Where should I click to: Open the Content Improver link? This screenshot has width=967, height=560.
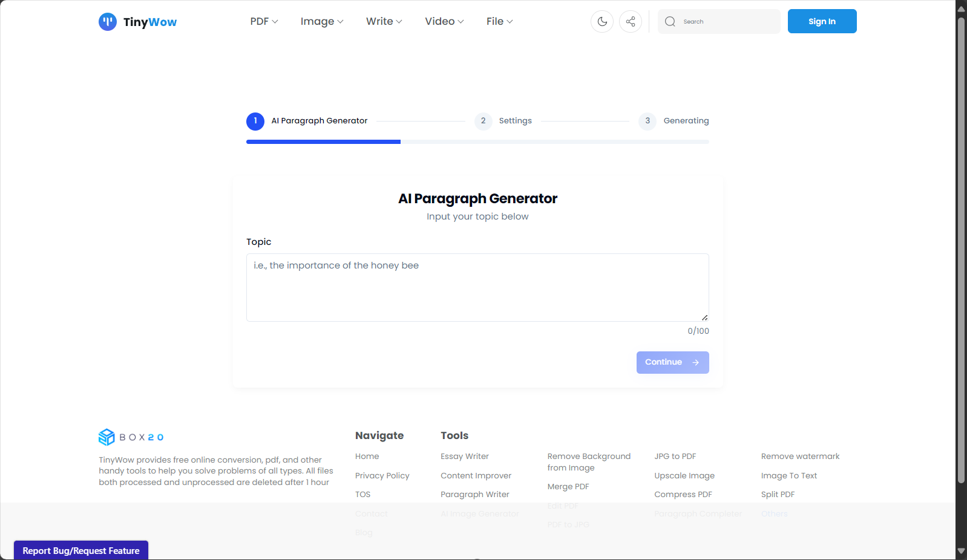click(x=476, y=476)
